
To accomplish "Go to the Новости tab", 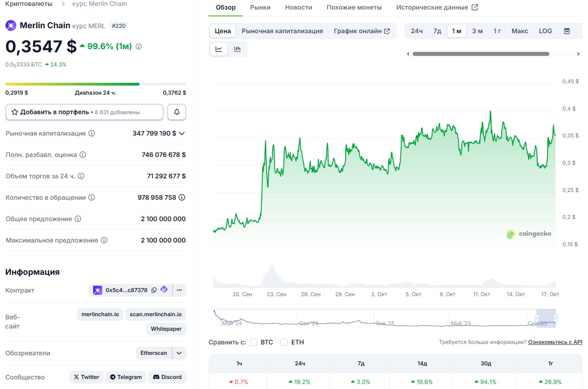I will click(299, 7).
